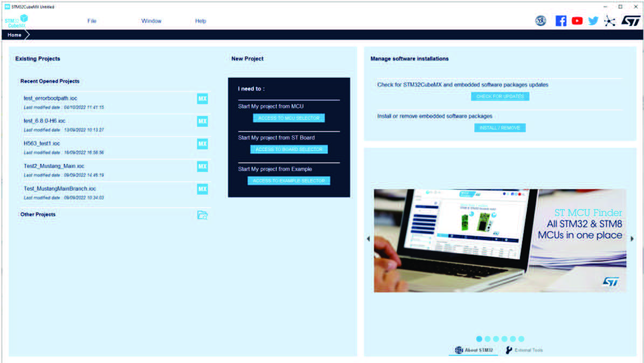Select the first carousel dot
The image size is (644, 363).
pyautogui.click(x=479, y=339)
